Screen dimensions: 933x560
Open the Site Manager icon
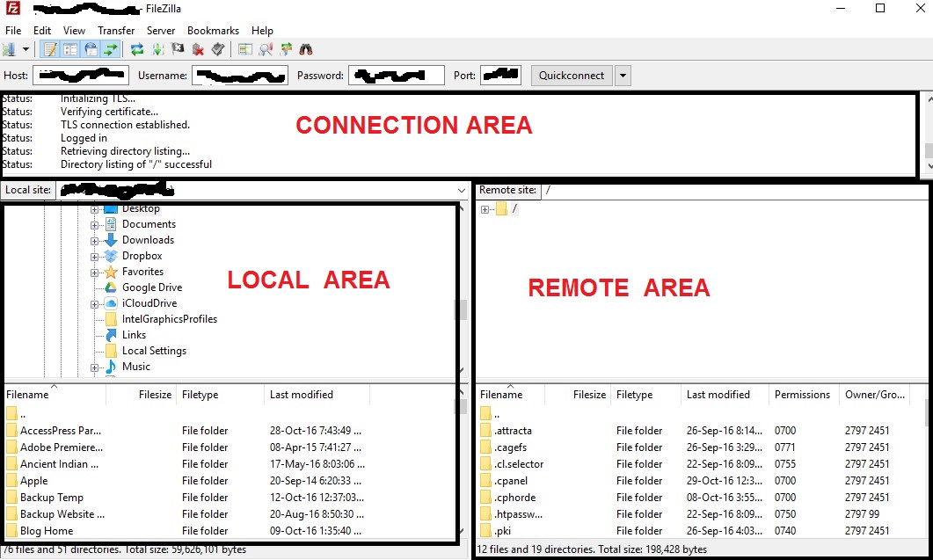point(9,49)
